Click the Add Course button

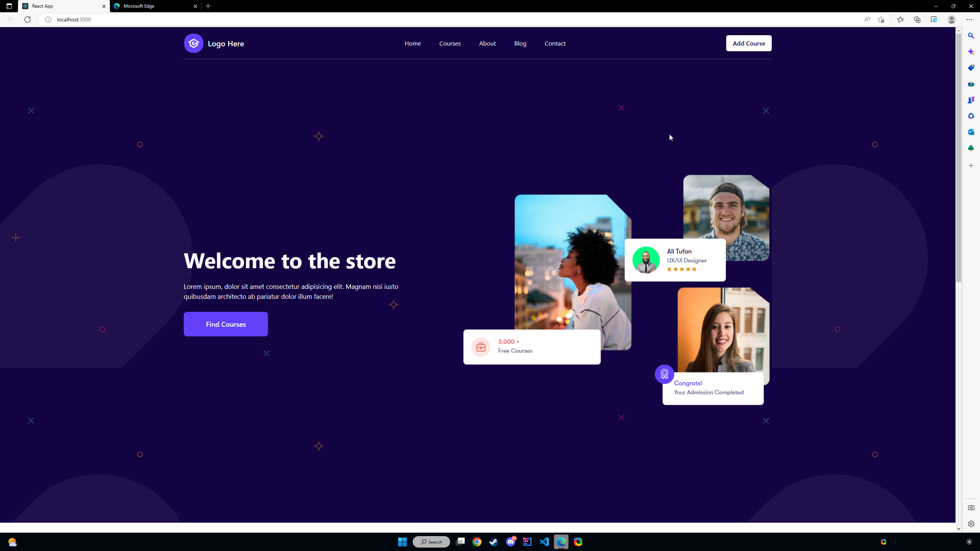point(748,43)
